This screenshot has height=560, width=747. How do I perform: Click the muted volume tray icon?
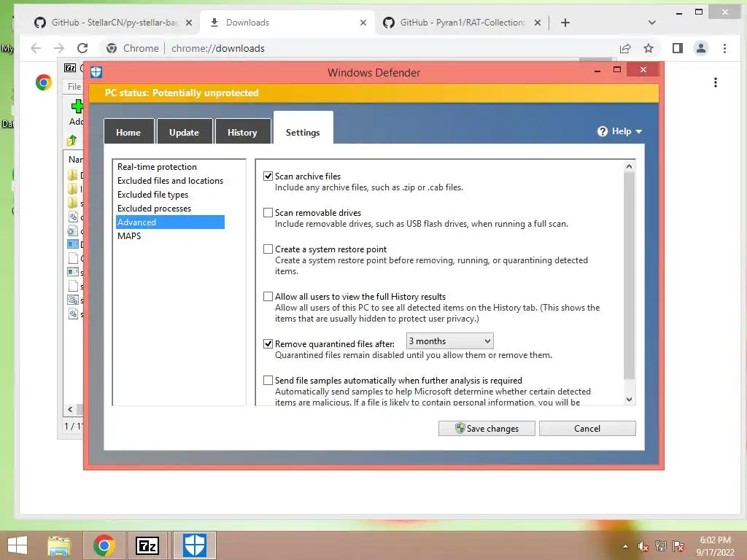(643, 546)
